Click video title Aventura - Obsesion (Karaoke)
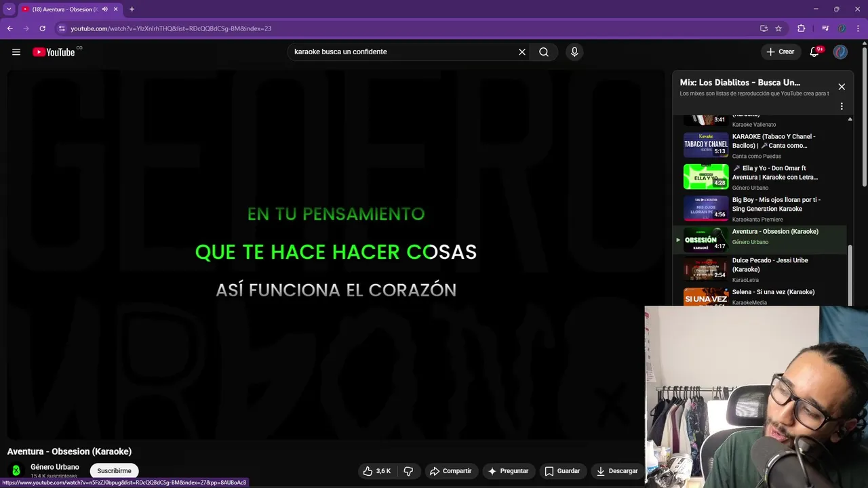 click(69, 451)
